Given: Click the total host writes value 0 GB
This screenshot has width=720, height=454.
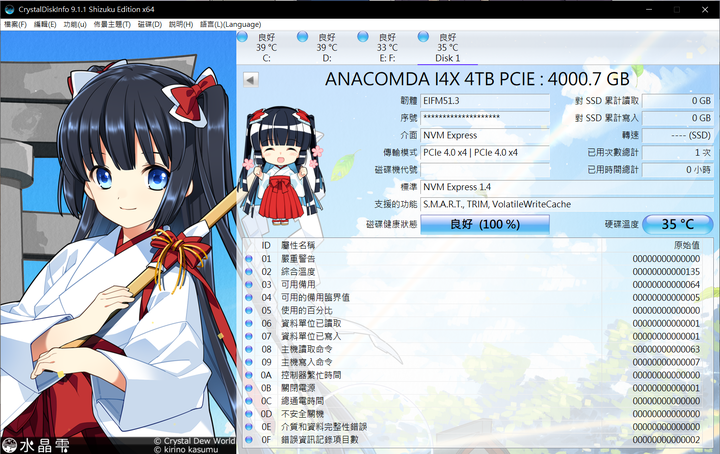Looking at the screenshot, I should pos(678,118).
